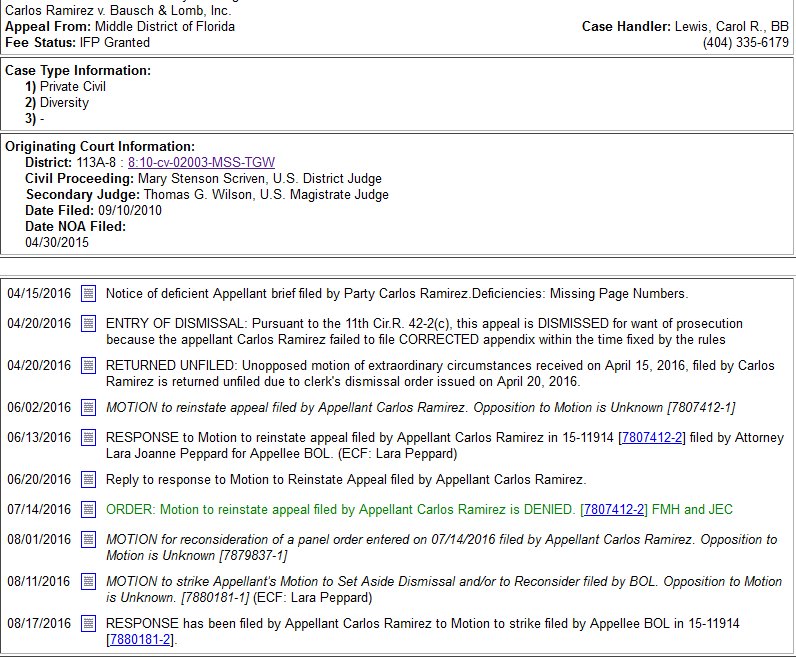
Task: Select the 07/14/2016 docket date
Action: pos(39,510)
